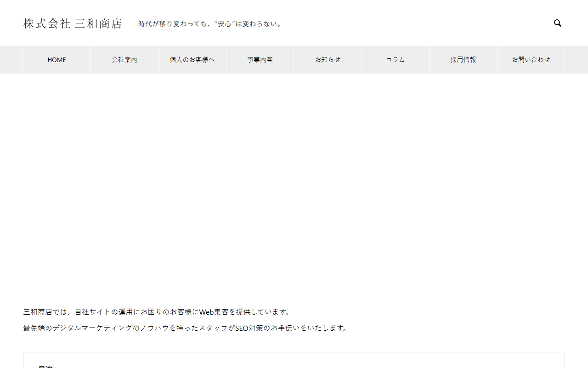Click inside the 目次 bordered container
Image resolution: width=588 pixels, height=368 pixels.
(x=294, y=361)
